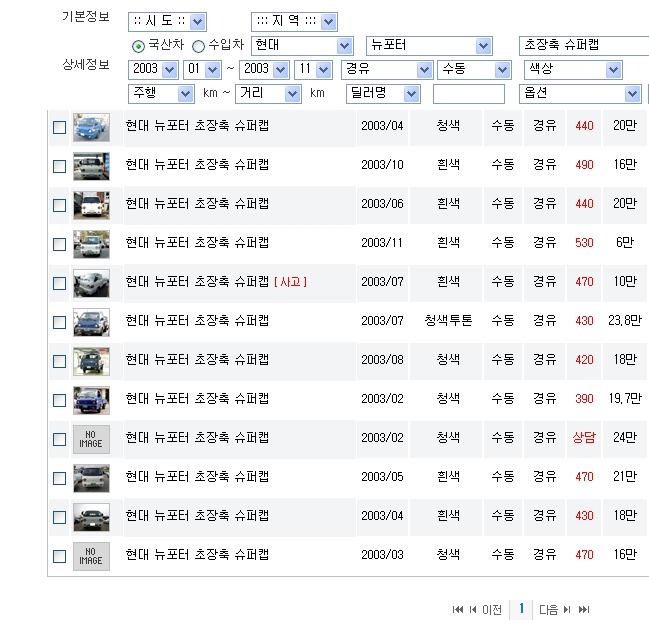Open the 딜러명 dealer dropdown
The width and height of the screenshot is (649, 624).
(383, 94)
